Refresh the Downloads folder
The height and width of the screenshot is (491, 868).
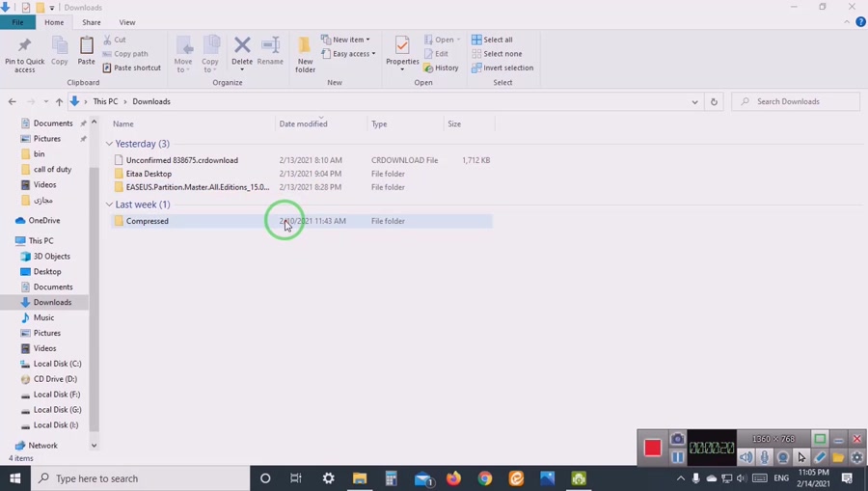tap(714, 102)
